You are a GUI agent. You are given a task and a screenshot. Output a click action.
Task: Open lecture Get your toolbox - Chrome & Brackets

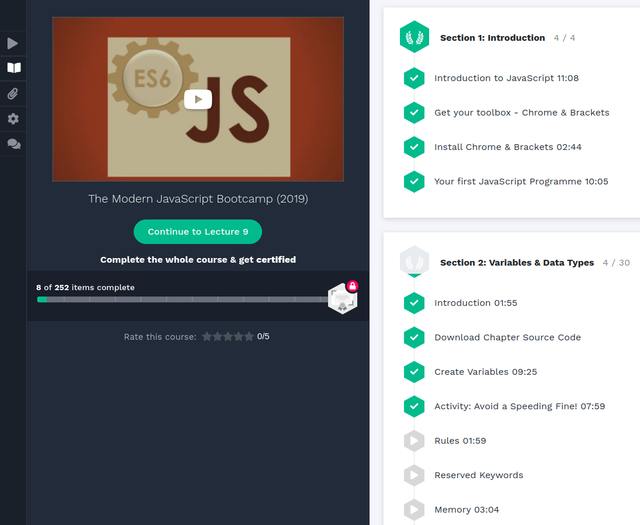click(522, 113)
